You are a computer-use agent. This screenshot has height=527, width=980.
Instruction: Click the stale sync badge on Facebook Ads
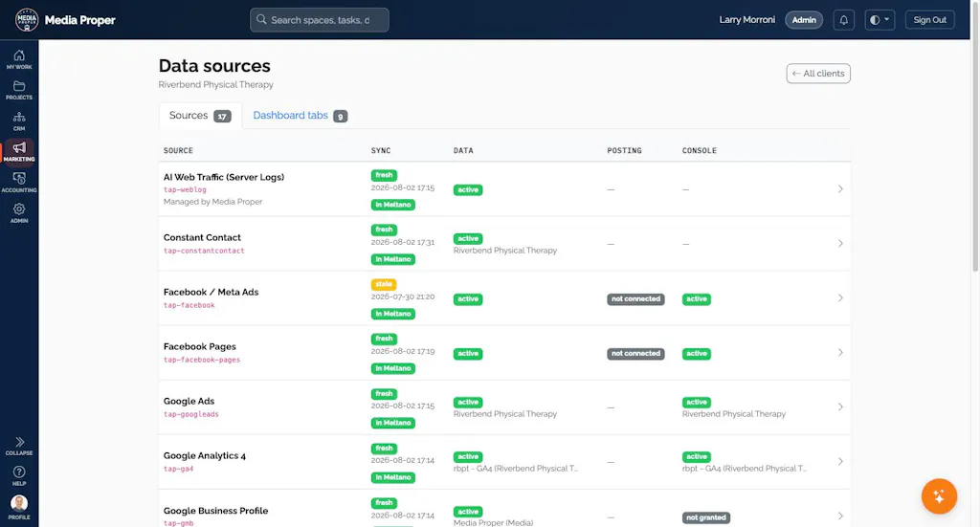pos(384,284)
